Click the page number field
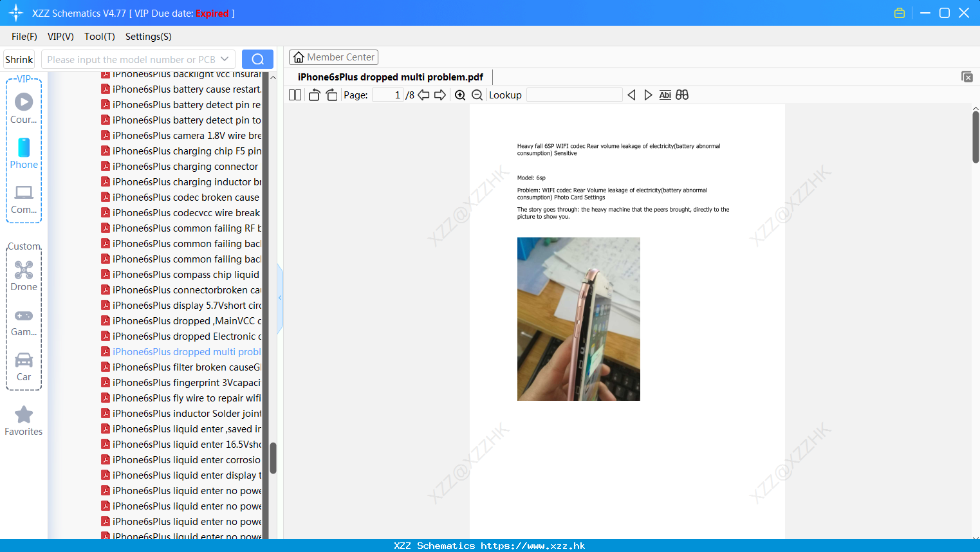The width and height of the screenshot is (980, 552). [388, 95]
